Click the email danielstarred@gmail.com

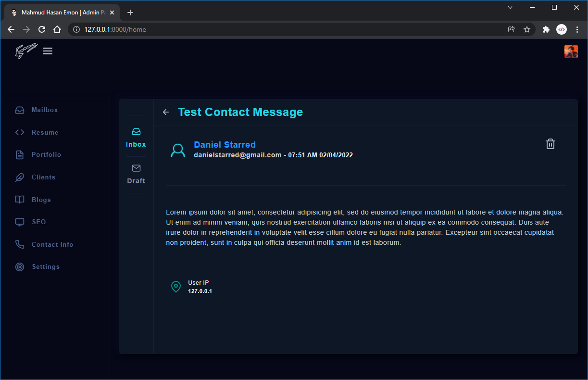238,155
